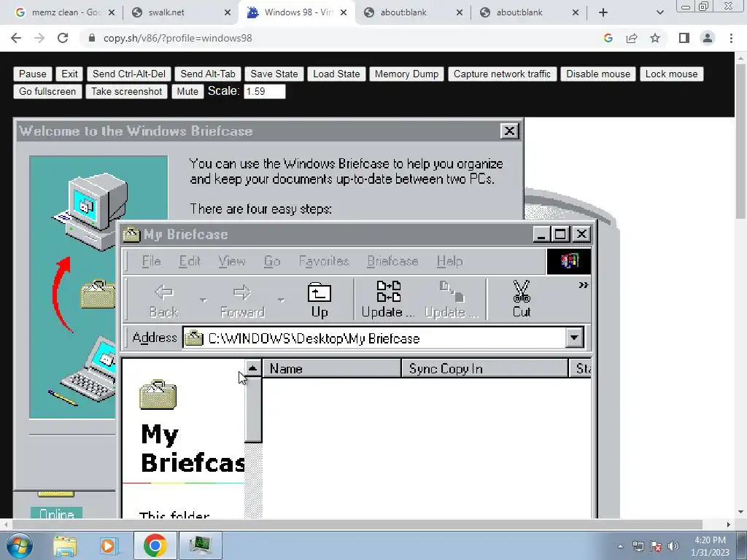The width and height of the screenshot is (747, 560).
Task: Click the Memory Dump button
Action: (406, 74)
